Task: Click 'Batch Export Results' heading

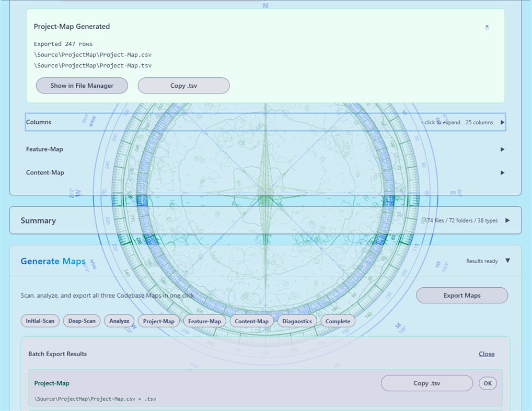Action: (x=57, y=354)
